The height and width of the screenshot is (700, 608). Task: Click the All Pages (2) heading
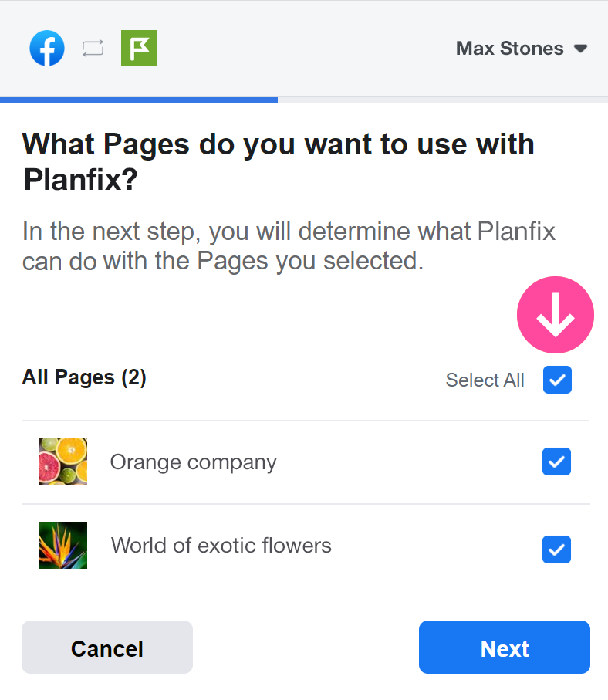click(84, 377)
